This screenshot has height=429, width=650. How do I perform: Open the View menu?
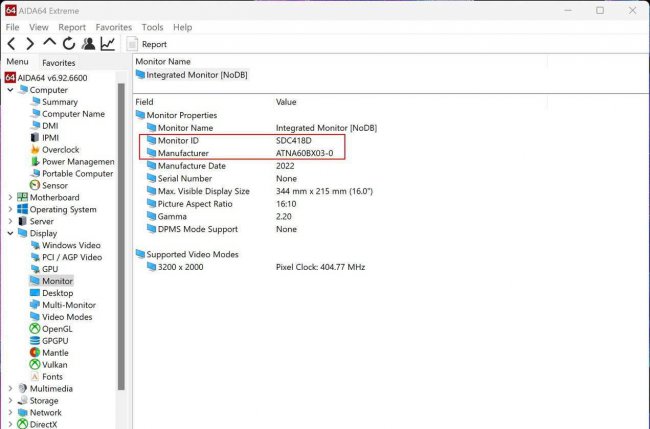tap(39, 27)
